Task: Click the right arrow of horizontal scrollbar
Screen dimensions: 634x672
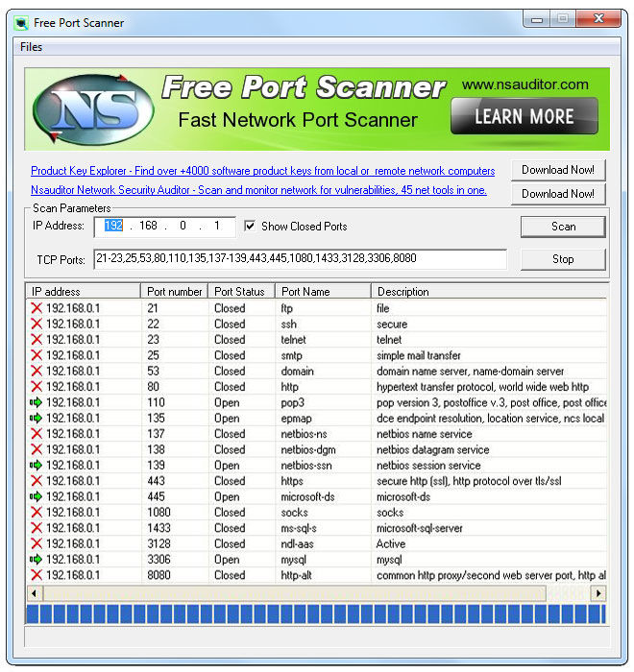Action: pos(598,593)
